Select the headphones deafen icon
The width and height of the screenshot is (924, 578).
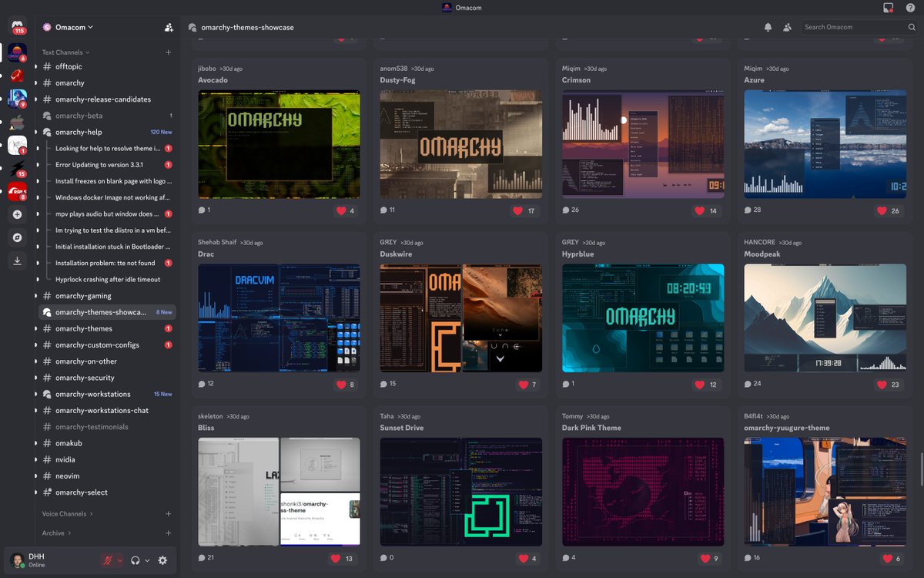tap(134, 560)
